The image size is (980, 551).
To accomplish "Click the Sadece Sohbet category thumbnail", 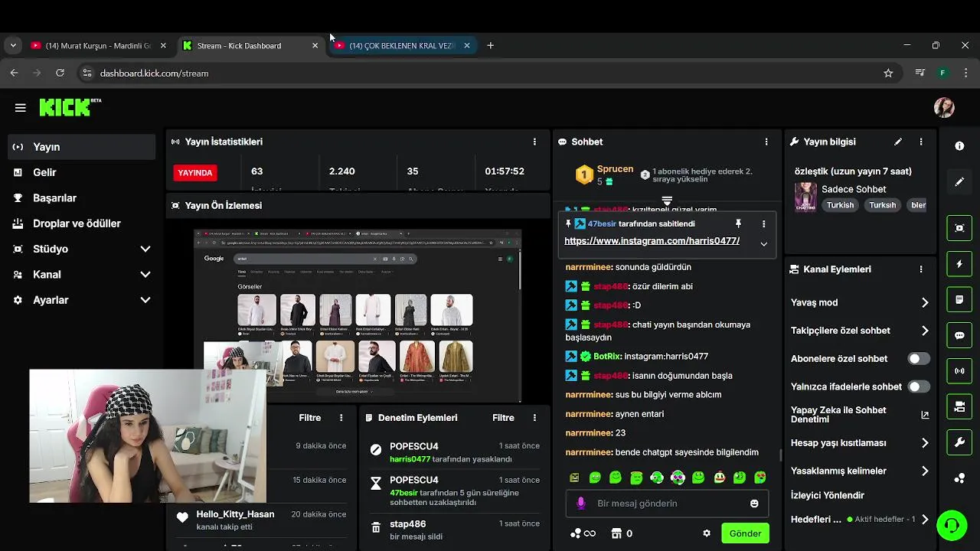I will pyautogui.click(x=805, y=197).
